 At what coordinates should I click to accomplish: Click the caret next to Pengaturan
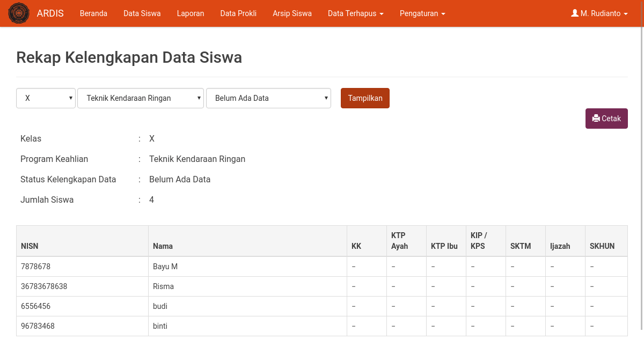pyautogui.click(x=442, y=13)
